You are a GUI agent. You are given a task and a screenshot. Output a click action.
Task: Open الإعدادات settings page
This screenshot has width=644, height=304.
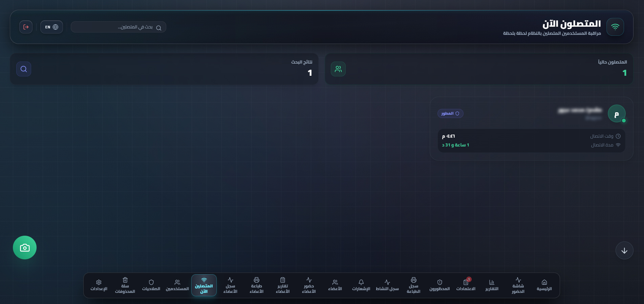(x=99, y=285)
